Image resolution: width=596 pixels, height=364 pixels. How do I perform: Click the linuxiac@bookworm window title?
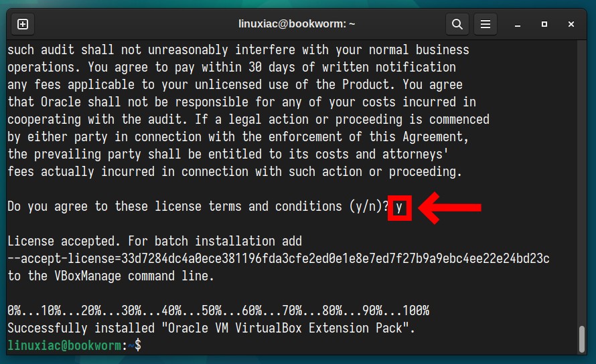297,24
